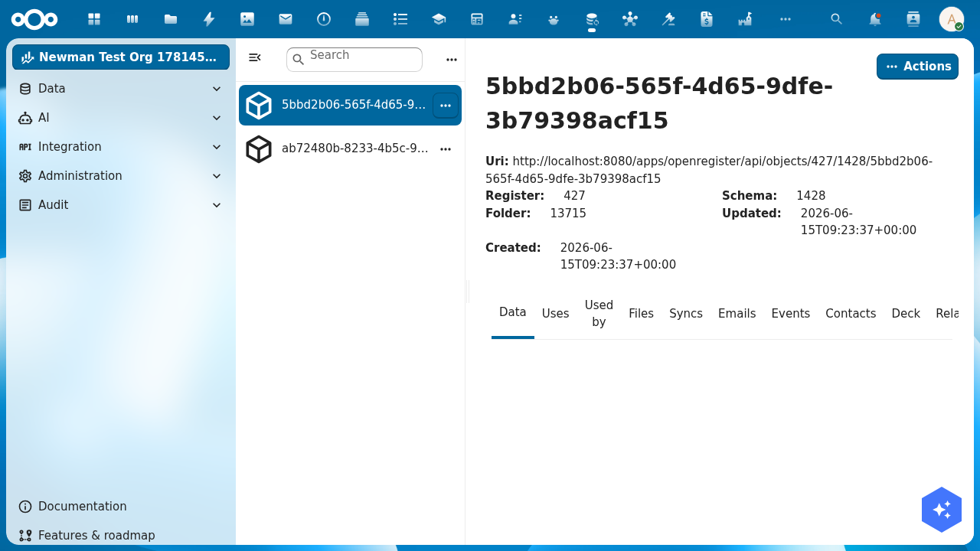Click the Updated timestamp value

click(x=858, y=222)
